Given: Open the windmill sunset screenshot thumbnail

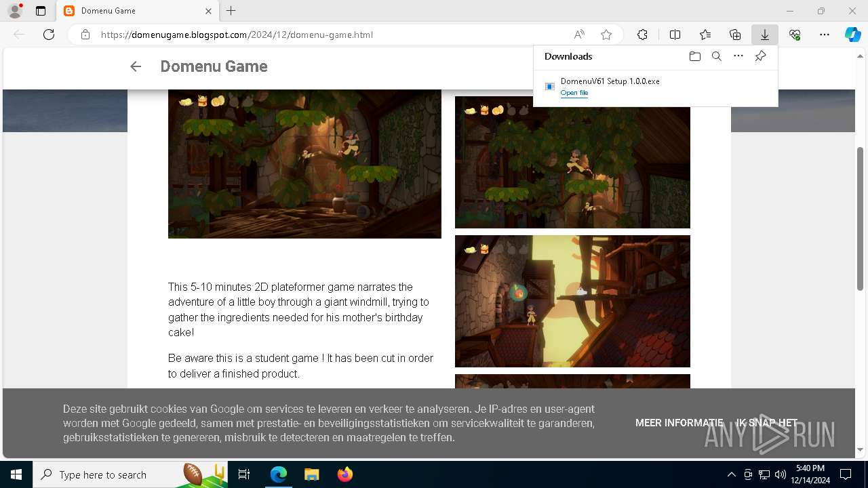Looking at the screenshot, I should 572,301.
